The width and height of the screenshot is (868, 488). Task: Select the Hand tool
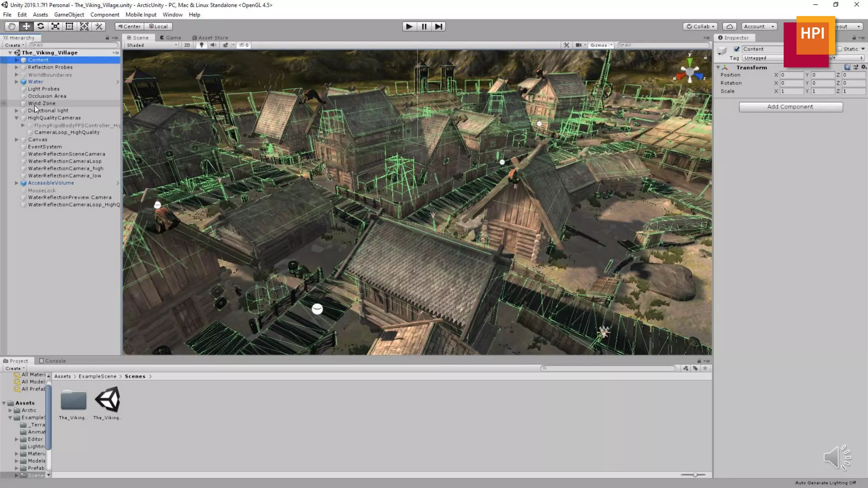[x=11, y=26]
